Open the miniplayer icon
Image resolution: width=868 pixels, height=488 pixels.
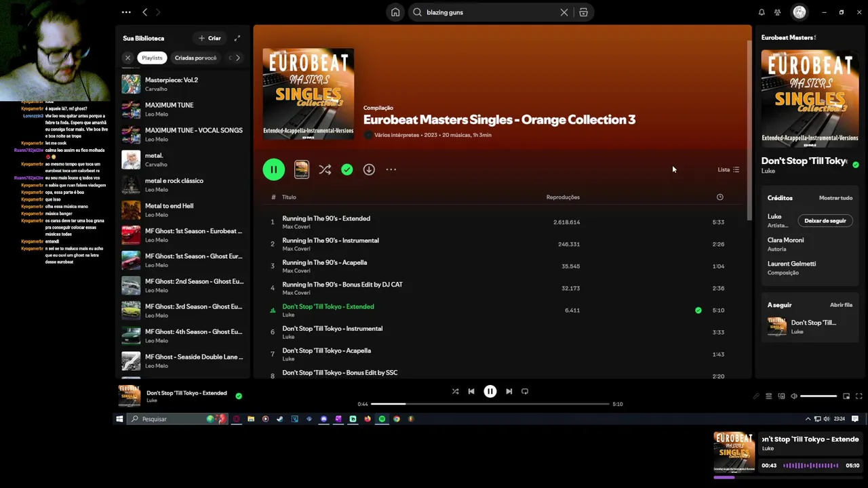pos(846,396)
